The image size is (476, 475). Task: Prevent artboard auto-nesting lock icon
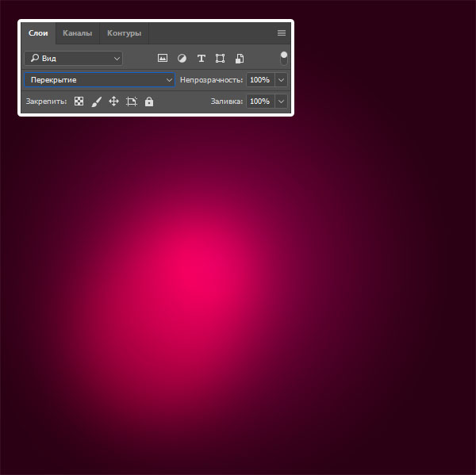point(132,102)
